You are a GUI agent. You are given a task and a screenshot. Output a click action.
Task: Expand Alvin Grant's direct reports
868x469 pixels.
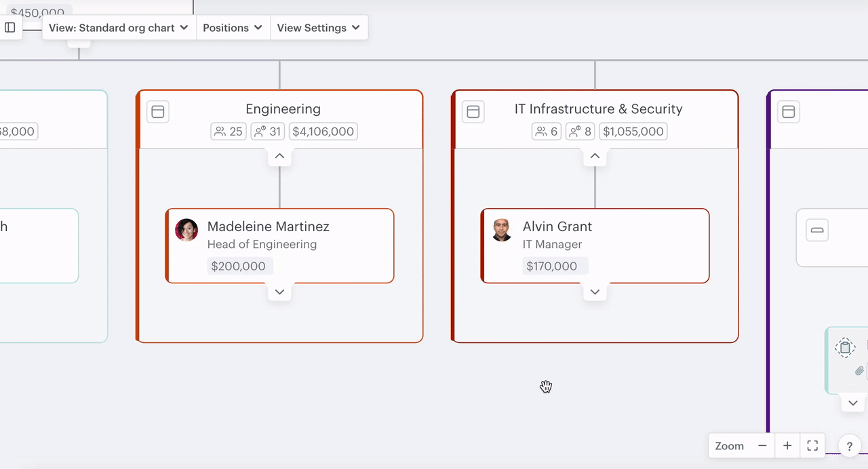coord(595,291)
